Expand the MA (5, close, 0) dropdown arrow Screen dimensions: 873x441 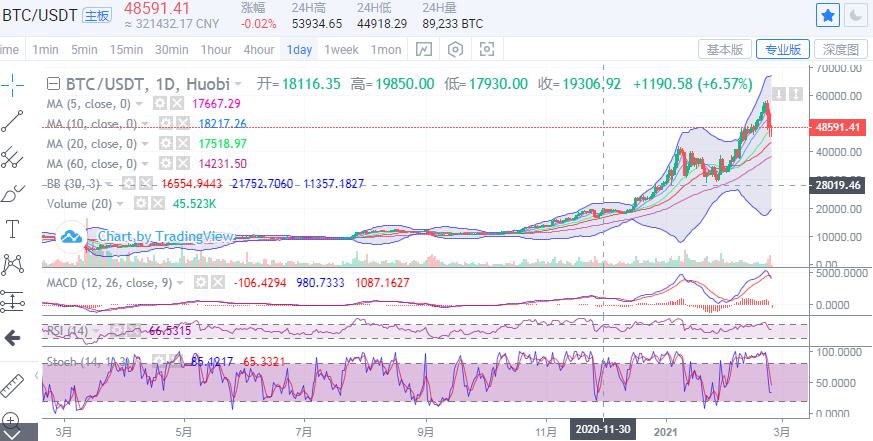(139, 104)
